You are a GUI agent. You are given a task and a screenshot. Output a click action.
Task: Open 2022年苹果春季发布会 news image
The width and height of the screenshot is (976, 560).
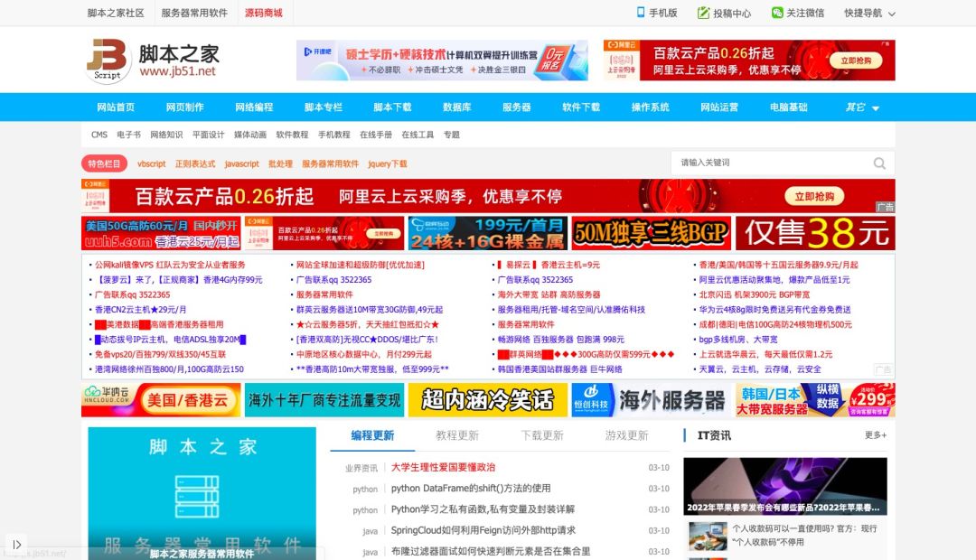pos(785,486)
